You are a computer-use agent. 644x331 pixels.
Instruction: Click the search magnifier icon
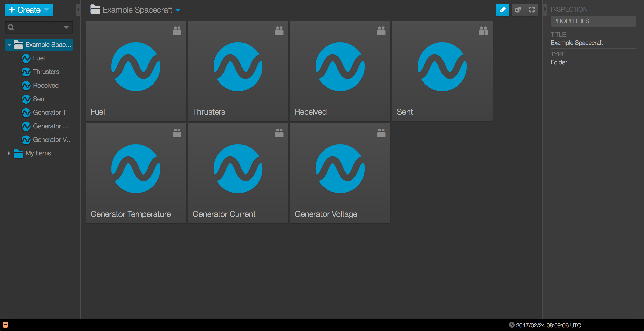pyautogui.click(x=11, y=27)
